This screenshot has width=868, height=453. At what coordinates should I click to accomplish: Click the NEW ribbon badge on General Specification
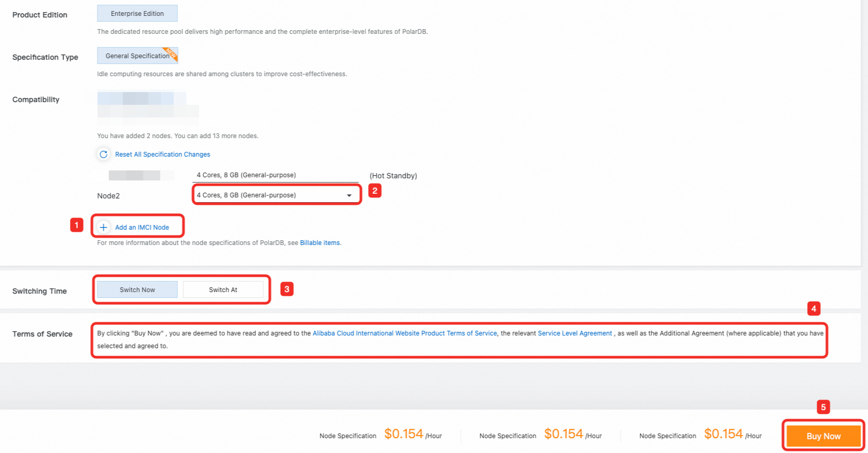tap(171, 53)
